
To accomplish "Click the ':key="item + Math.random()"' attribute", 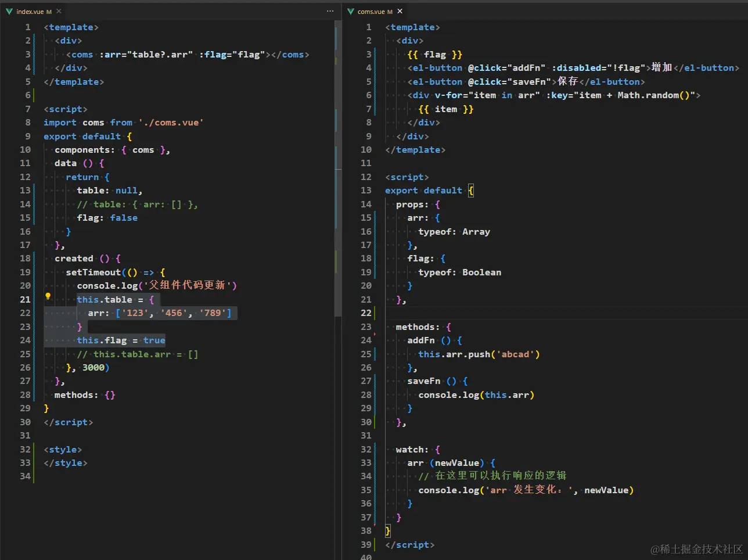I will (620, 95).
